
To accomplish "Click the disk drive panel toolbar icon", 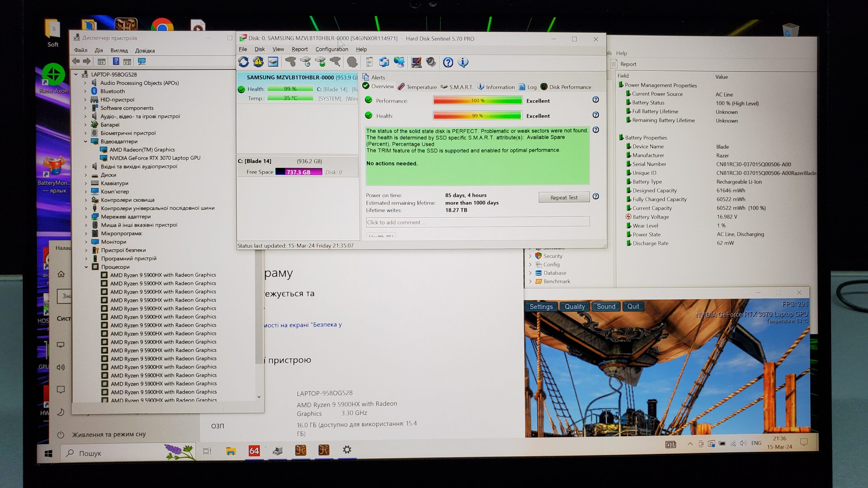I will tap(273, 62).
